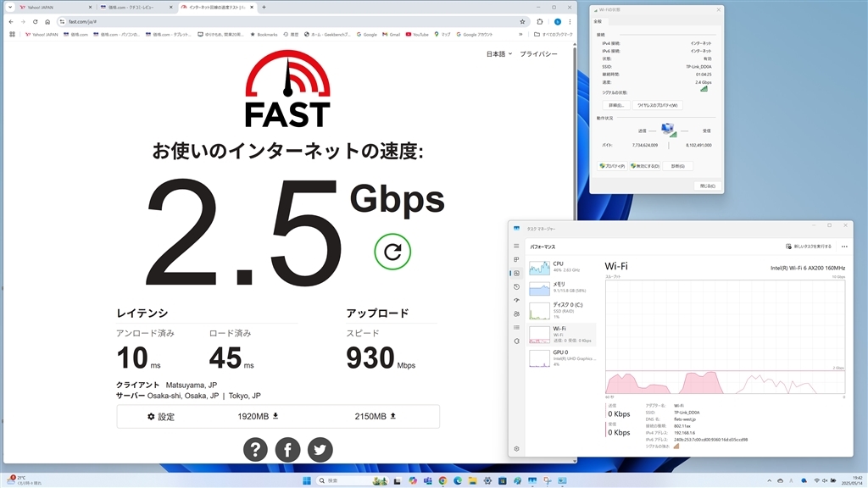Click 閉じる in Wi-Fi status window
Viewport: 868px width, 488px height.
click(x=708, y=186)
